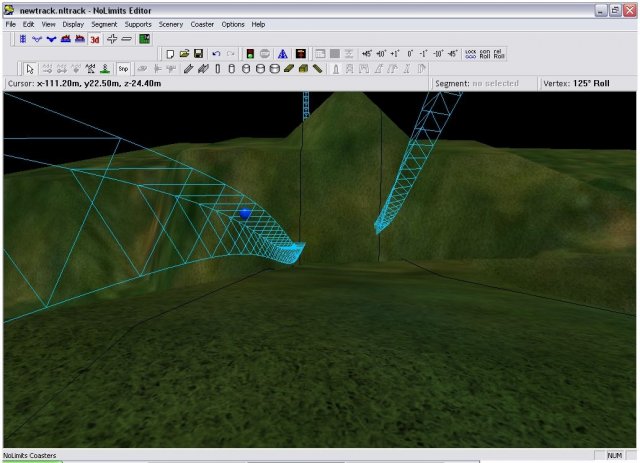Apply +45° roll to vertex

coord(367,53)
